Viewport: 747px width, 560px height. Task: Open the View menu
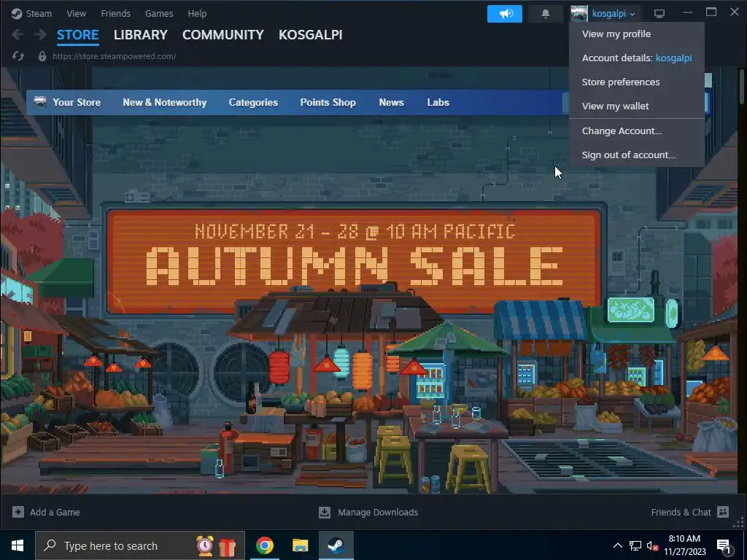point(76,13)
